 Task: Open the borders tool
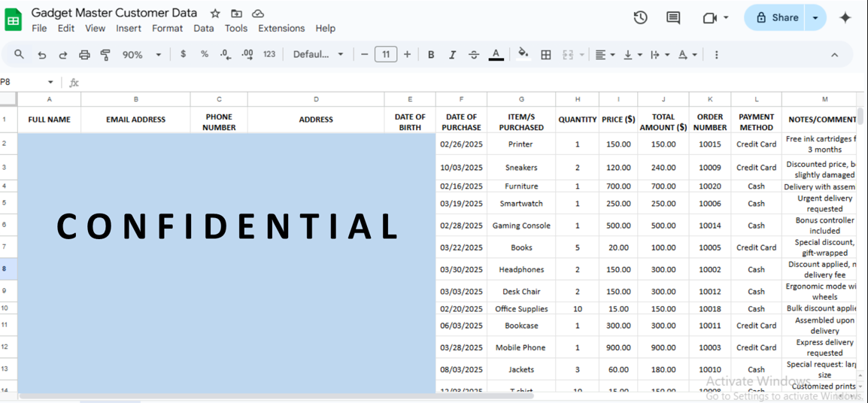coord(546,54)
